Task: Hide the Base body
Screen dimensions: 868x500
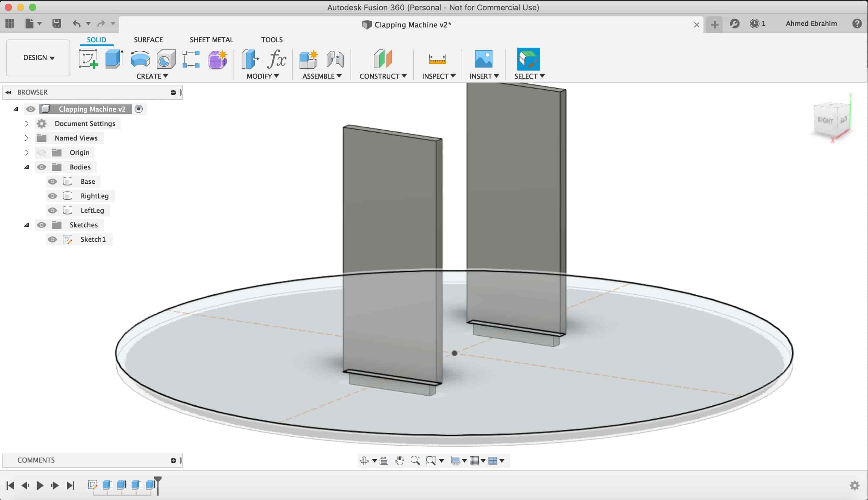Action: [x=52, y=181]
